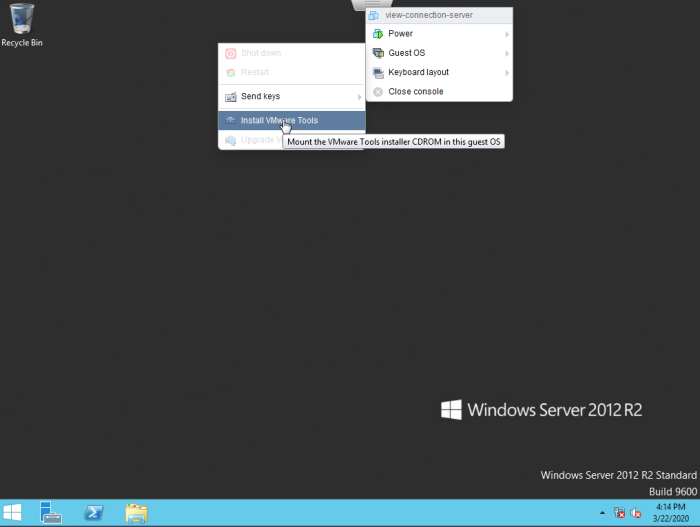Image resolution: width=700 pixels, height=527 pixels.
Task: Click the Send keys keyboard icon
Action: pos(230,96)
